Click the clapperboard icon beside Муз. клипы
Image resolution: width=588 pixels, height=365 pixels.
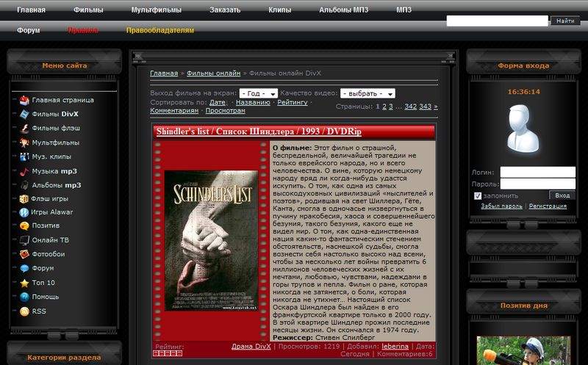24,156
